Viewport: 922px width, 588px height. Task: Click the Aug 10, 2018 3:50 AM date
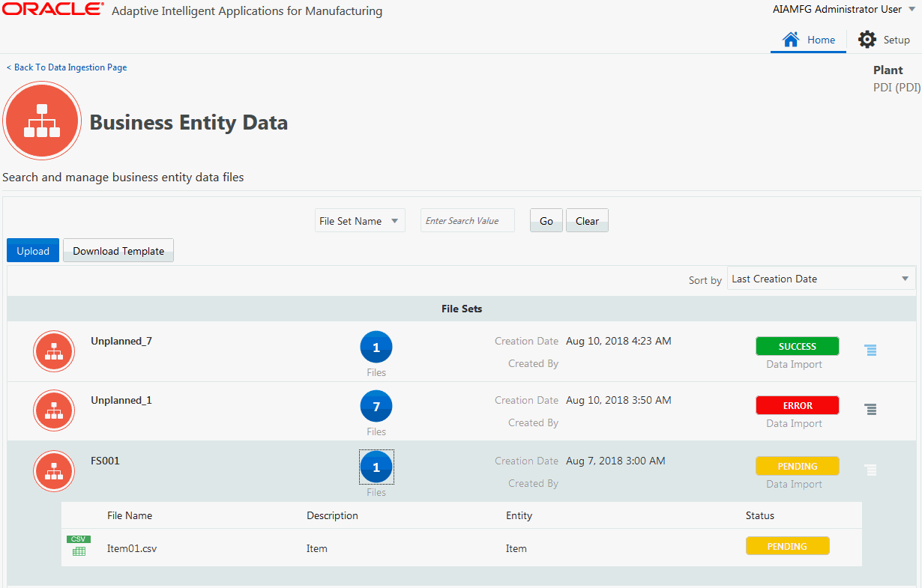(x=618, y=400)
